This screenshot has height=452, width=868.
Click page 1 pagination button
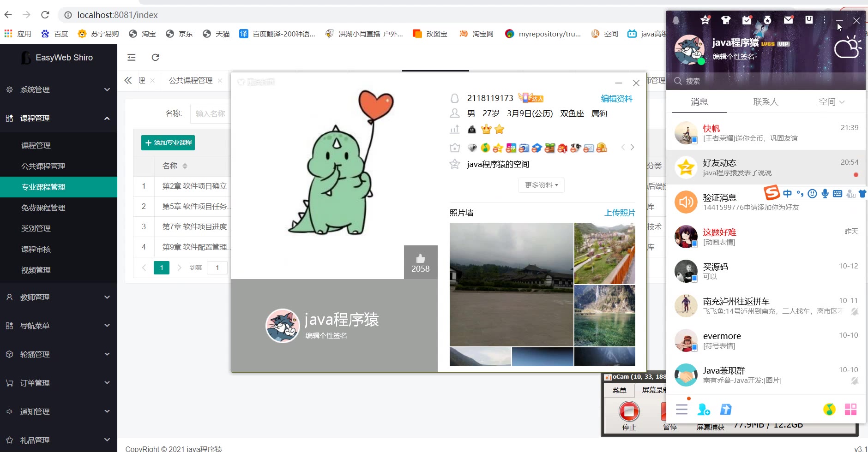point(162,268)
